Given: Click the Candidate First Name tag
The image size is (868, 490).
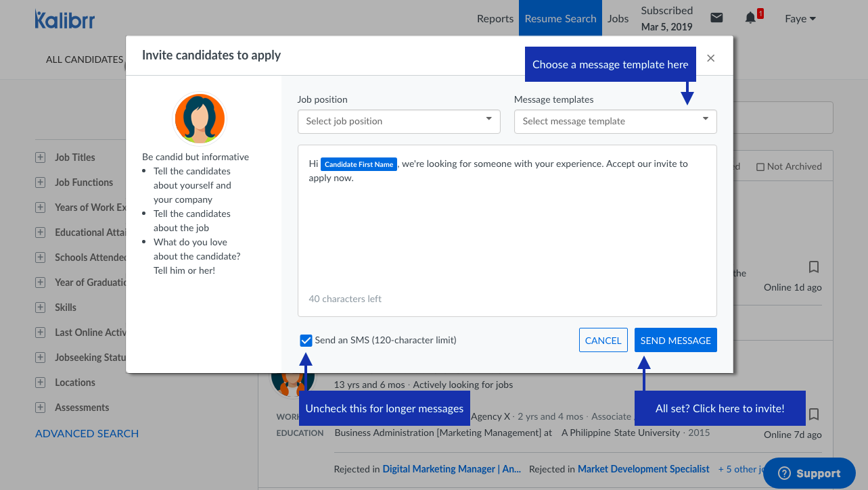Looking at the screenshot, I should [359, 164].
